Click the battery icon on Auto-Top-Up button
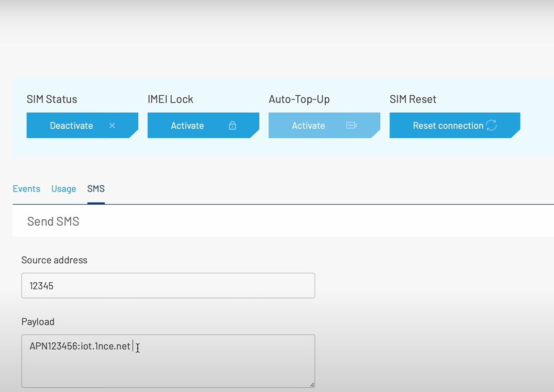 pyautogui.click(x=351, y=125)
